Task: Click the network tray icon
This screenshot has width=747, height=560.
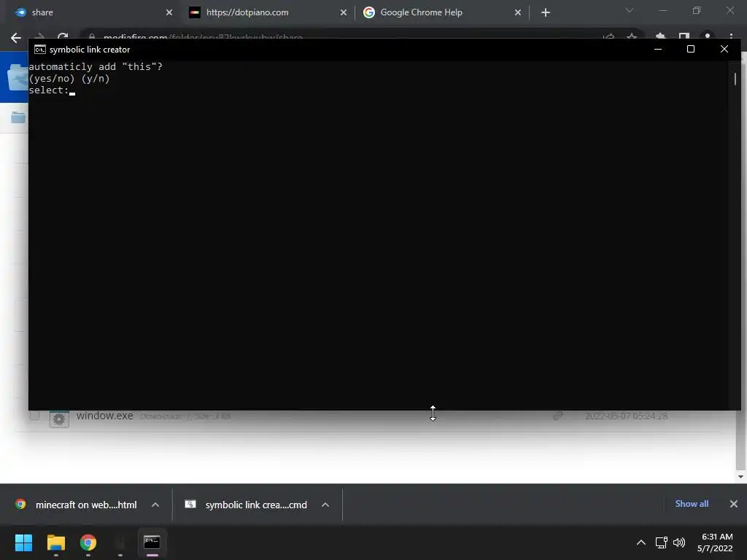Action: [x=661, y=542]
